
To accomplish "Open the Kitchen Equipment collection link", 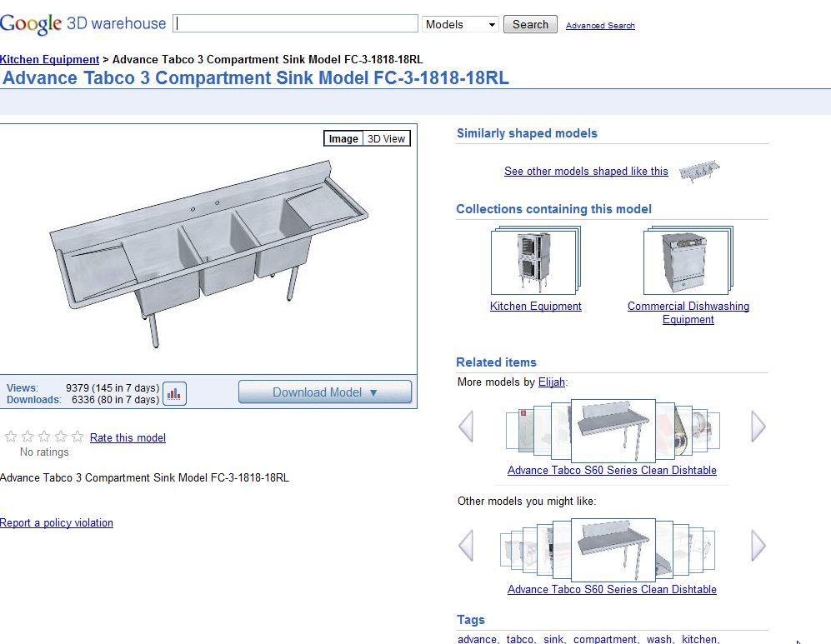I will (535, 306).
